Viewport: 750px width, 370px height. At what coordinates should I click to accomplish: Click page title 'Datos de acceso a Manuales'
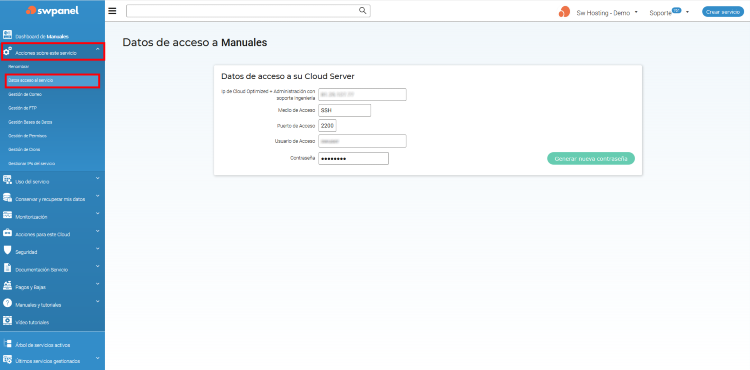coord(195,43)
